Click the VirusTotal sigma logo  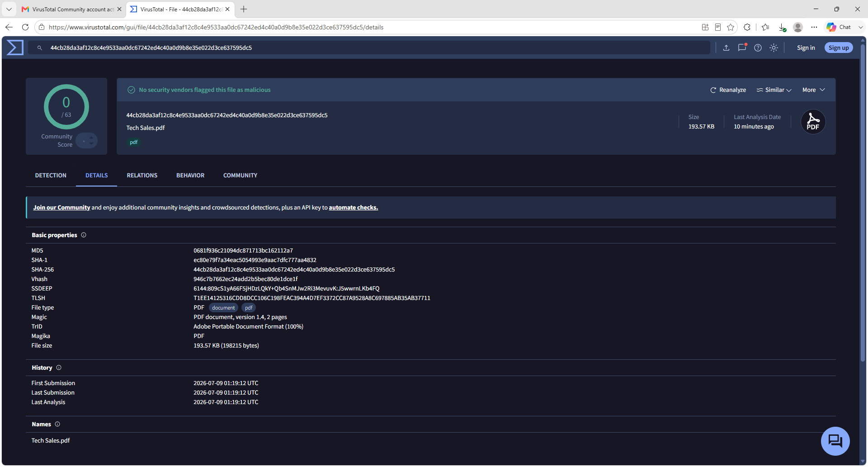(x=15, y=48)
